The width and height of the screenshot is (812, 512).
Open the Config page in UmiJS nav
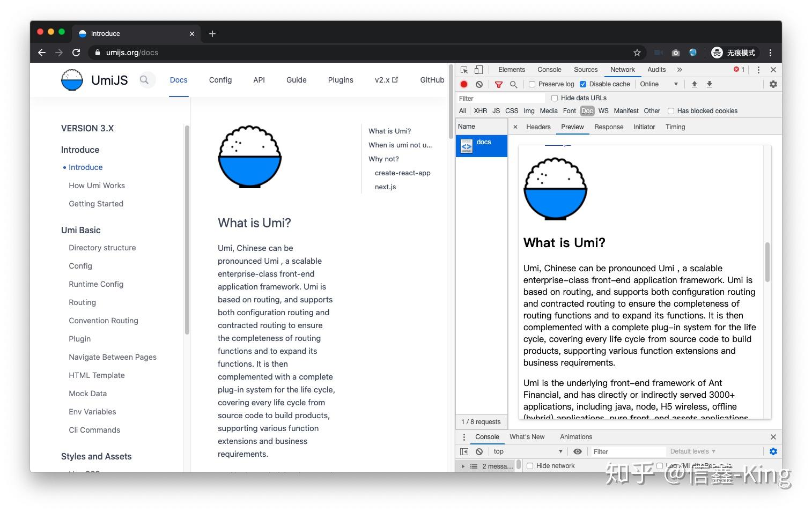click(220, 80)
